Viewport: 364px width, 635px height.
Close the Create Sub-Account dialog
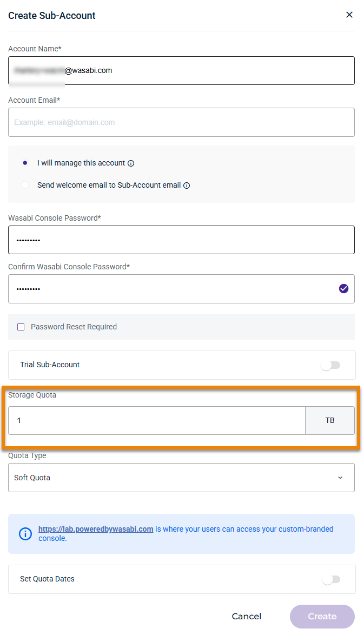coord(349,15)
